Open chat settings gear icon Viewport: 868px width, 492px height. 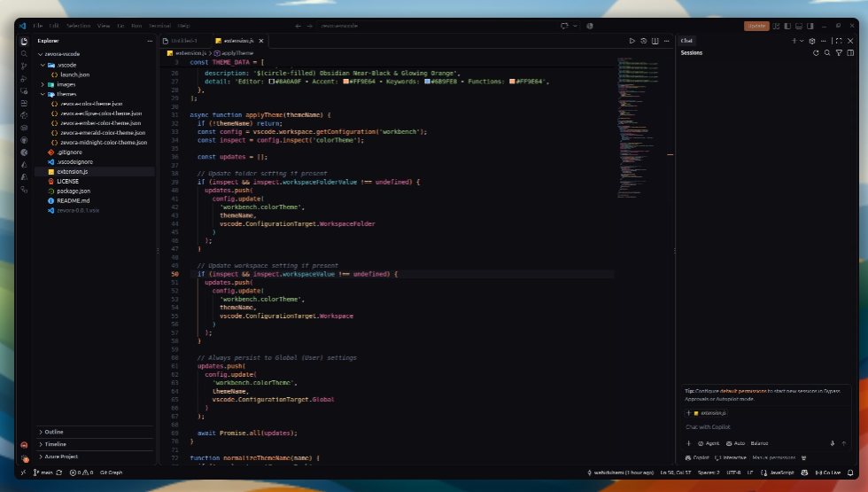coord(812,41)
